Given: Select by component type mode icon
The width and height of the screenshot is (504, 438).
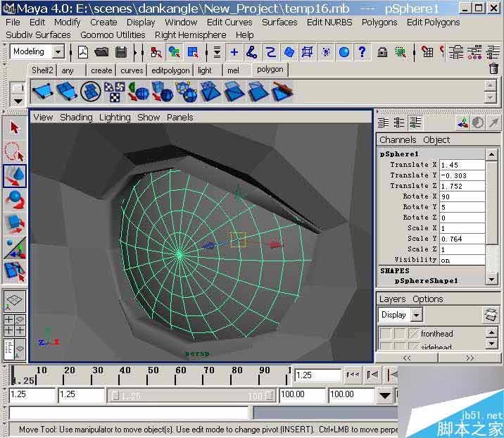Looking at the screenshot, I should point(193,52).
